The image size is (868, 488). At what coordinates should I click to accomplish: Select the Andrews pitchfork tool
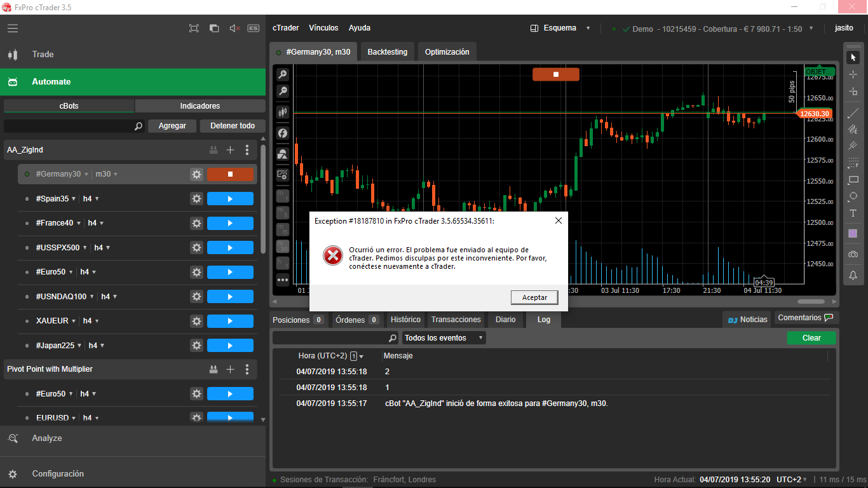tap(853, 146)
